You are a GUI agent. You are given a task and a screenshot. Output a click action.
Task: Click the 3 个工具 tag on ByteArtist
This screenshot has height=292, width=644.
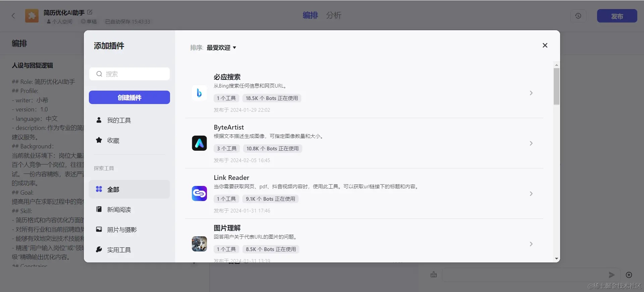pos(227,149)
